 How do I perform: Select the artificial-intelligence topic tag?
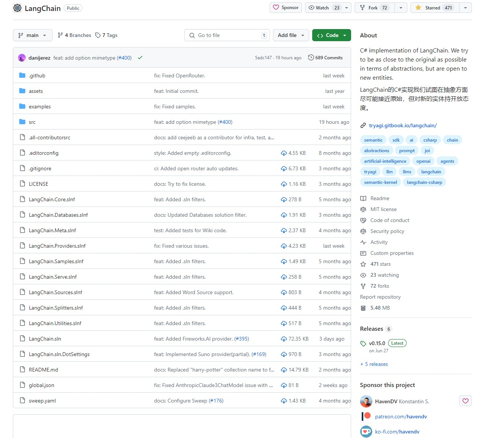(385, 161)
